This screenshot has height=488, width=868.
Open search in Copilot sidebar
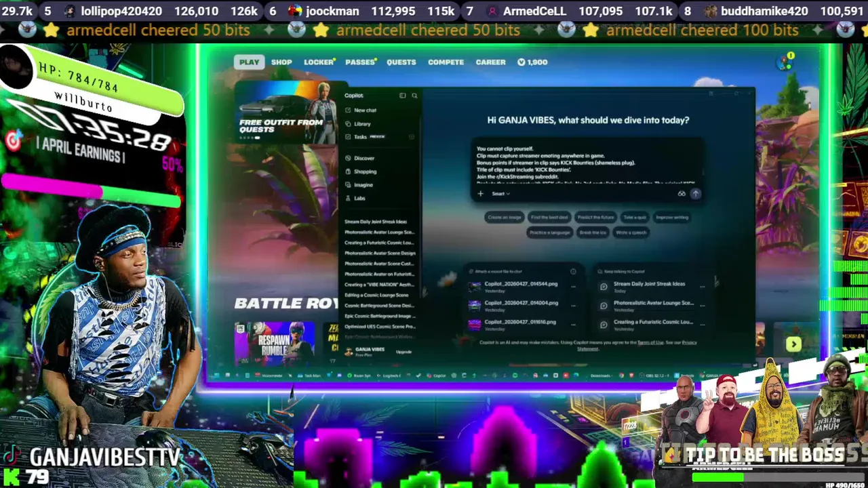pyautogui.click(x=414, y=96)
